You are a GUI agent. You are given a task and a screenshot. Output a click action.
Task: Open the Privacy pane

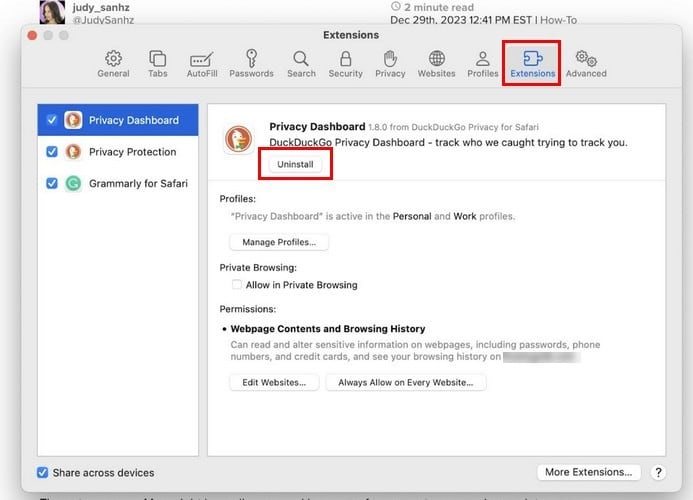390,63
